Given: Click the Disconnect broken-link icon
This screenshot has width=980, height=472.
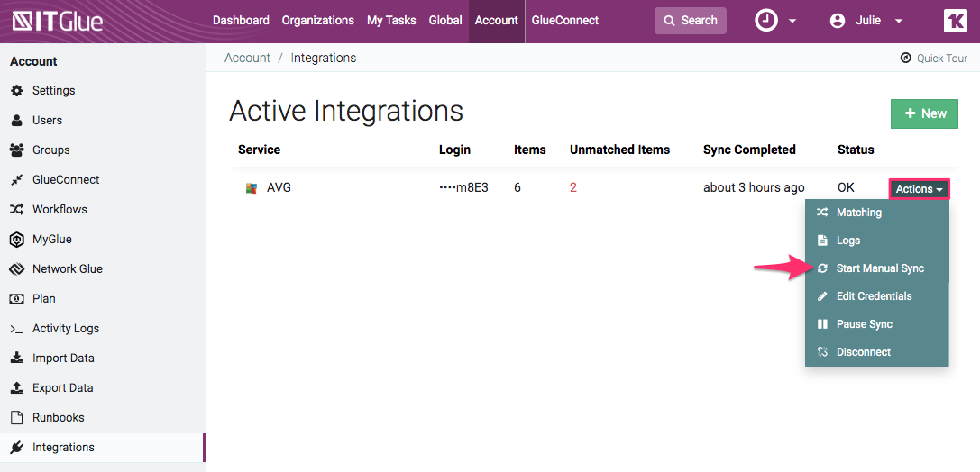Looking at the screenshot, I should (822, 352).
